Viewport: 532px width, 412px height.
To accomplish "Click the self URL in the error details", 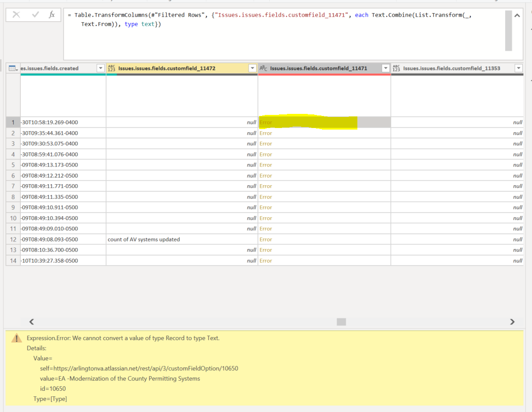I will tap(139, 368).
